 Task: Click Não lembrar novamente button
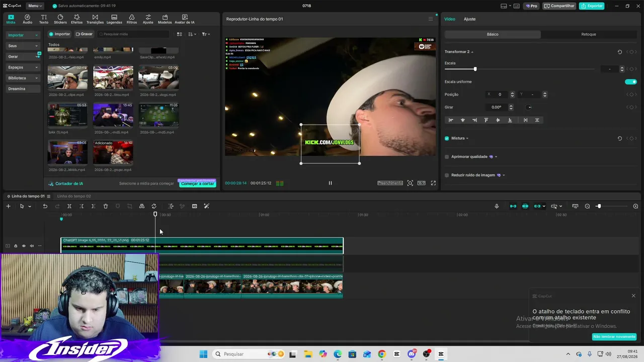coord(614,337)
